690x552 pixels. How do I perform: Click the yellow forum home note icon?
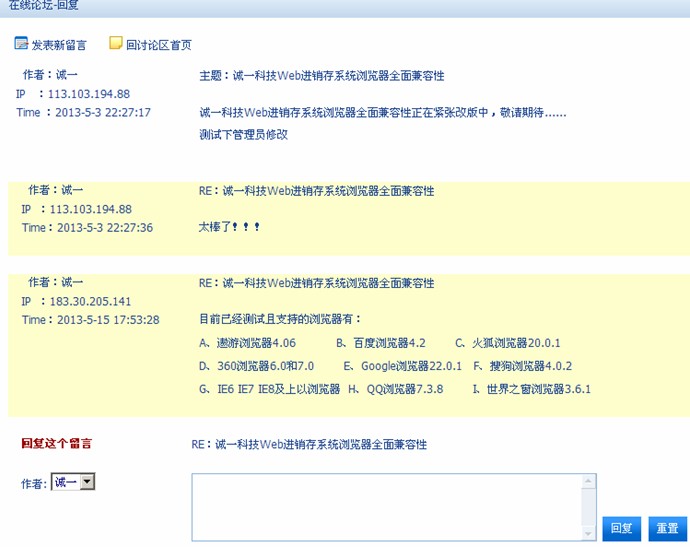(115, 43)
